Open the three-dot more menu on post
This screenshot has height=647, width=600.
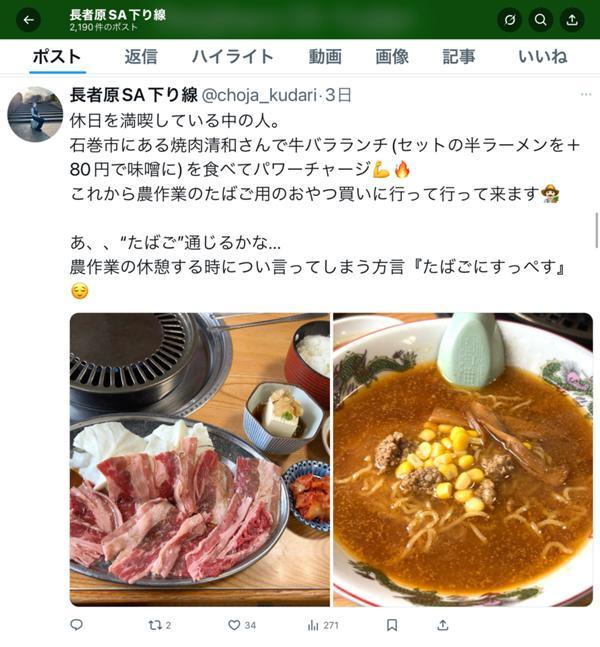pyautogui.click(x=586, y=94)
